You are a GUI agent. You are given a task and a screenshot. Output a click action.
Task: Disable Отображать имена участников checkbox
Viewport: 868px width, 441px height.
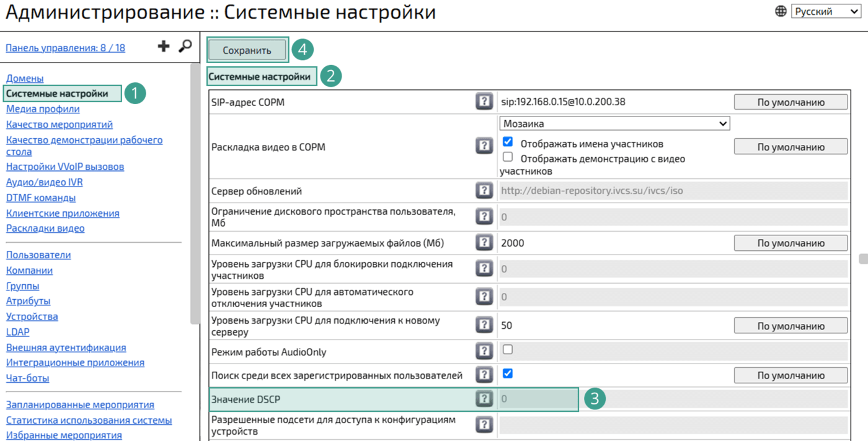click(x=508, y=142)
